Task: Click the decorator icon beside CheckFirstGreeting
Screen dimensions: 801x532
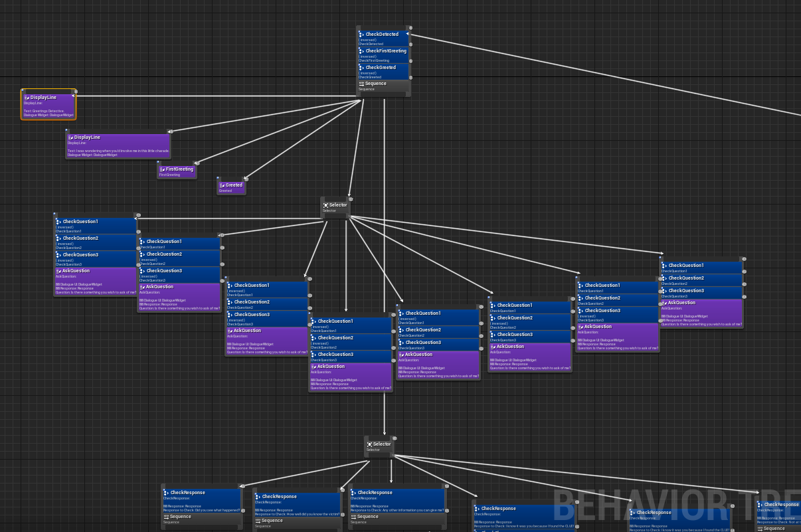Action: click(x=361, y=51)
